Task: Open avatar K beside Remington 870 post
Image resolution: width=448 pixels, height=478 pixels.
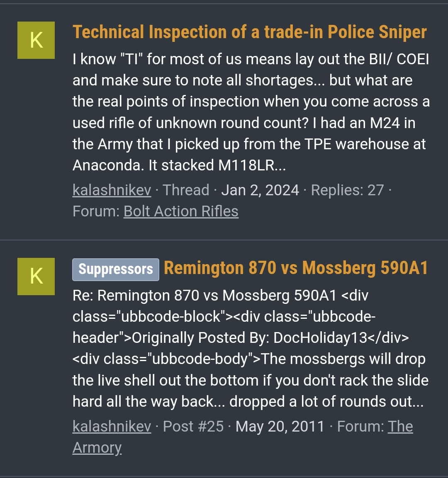Action: (36, 277)
